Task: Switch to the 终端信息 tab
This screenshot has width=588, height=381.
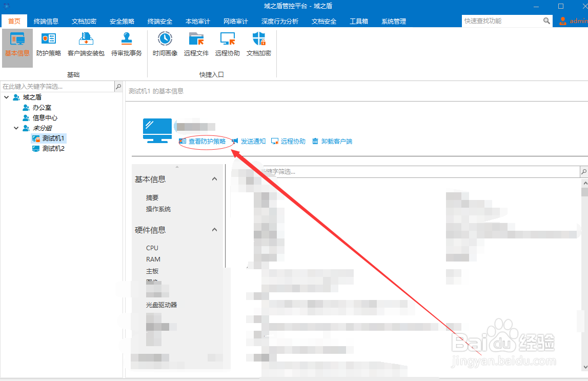Action: [46, 22]
